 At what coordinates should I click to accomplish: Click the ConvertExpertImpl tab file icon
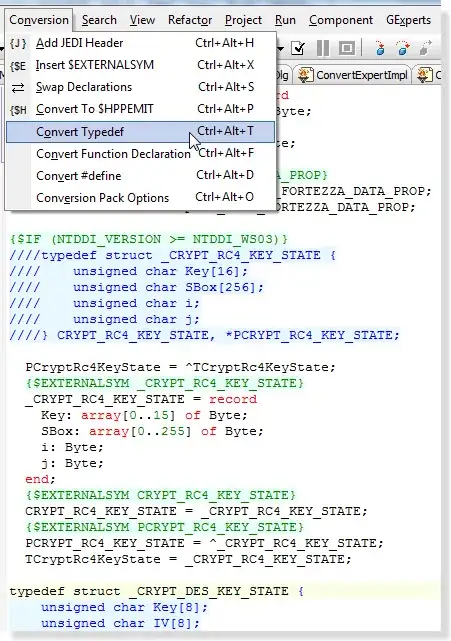(305, 75)
